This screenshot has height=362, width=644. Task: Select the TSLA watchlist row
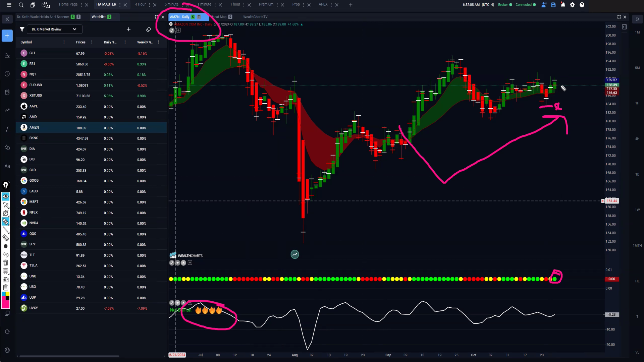(x=91, y=265)
